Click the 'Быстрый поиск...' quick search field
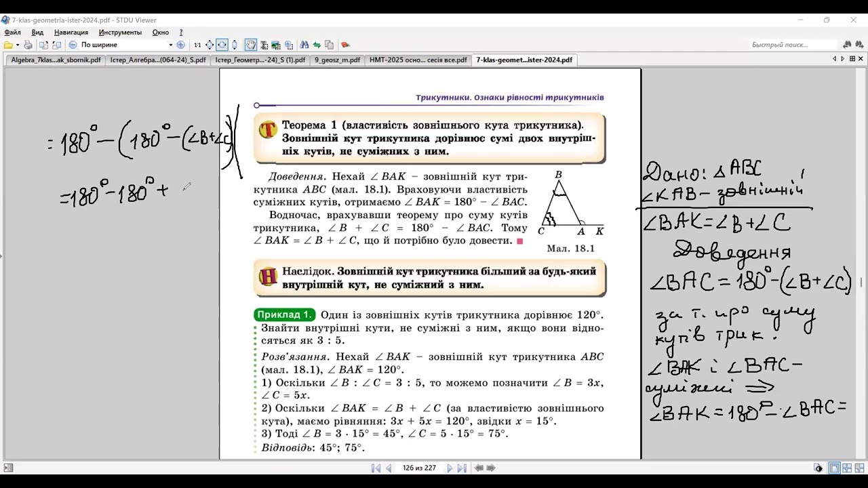This screenshot has height=488, width=868. click(793, 45)
